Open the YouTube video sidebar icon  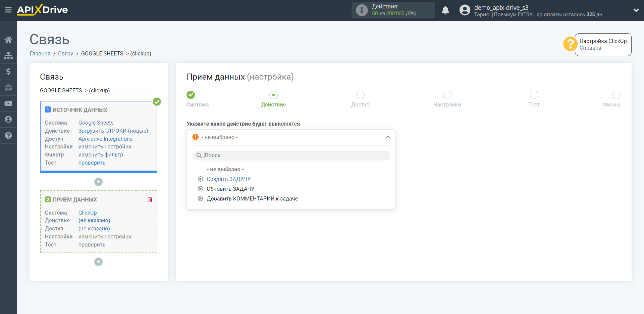[x=8, y=103]
